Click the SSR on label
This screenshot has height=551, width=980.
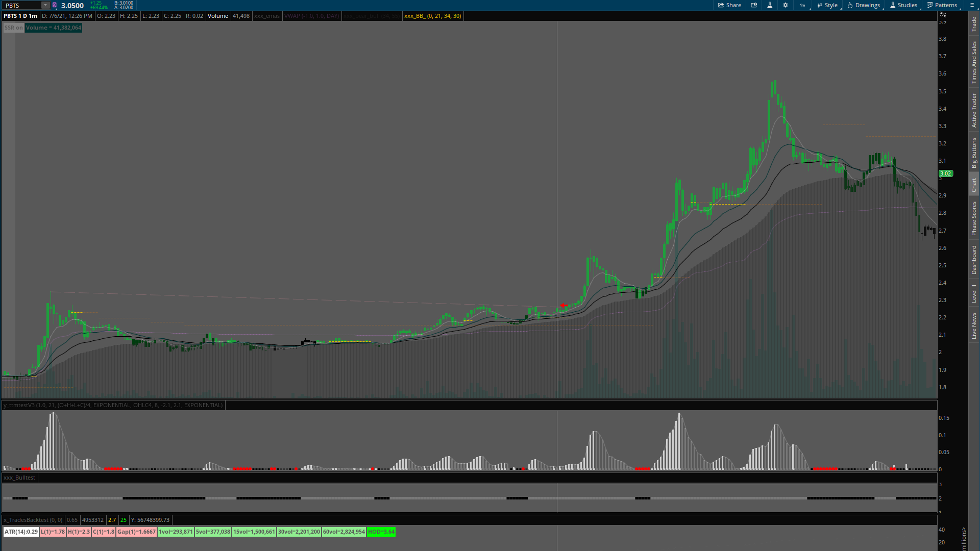[x=13, y=28]
